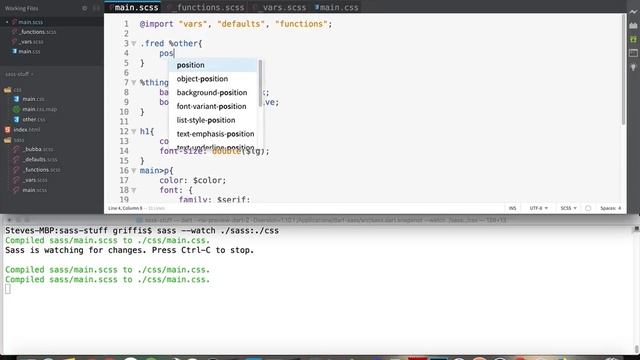Choose "list-style-position" autocomplete suggestion
Image resolution: width=640 pixels, height=360 pixels.
tap(213, 120)
